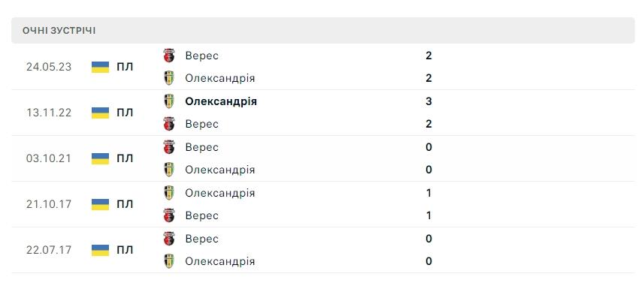This screenshot has height=283, width=644.
Task: Click Олександрія name in 03.10.21 match
Action: 219,170
